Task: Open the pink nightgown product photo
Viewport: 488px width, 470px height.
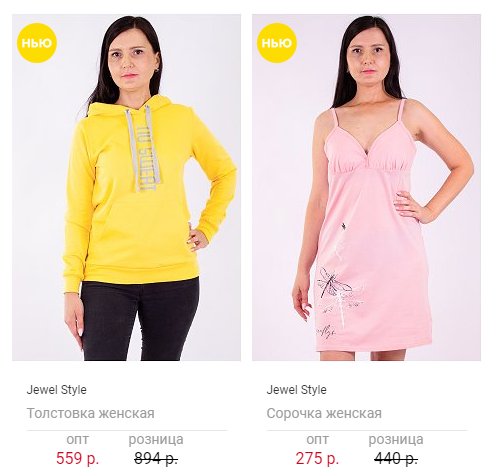Action: (366, 187)
